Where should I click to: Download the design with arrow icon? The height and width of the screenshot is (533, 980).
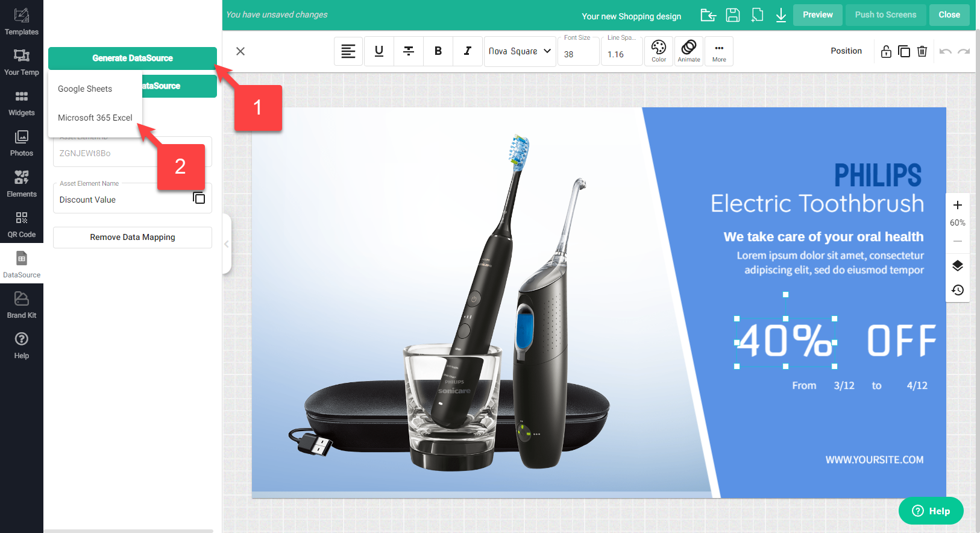pos(781,15)
